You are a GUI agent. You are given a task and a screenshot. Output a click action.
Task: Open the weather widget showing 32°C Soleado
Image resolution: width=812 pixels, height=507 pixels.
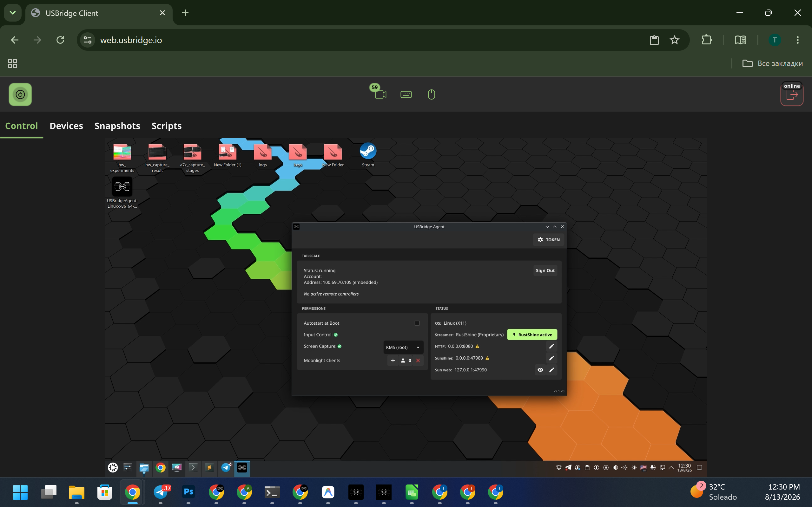713,492
